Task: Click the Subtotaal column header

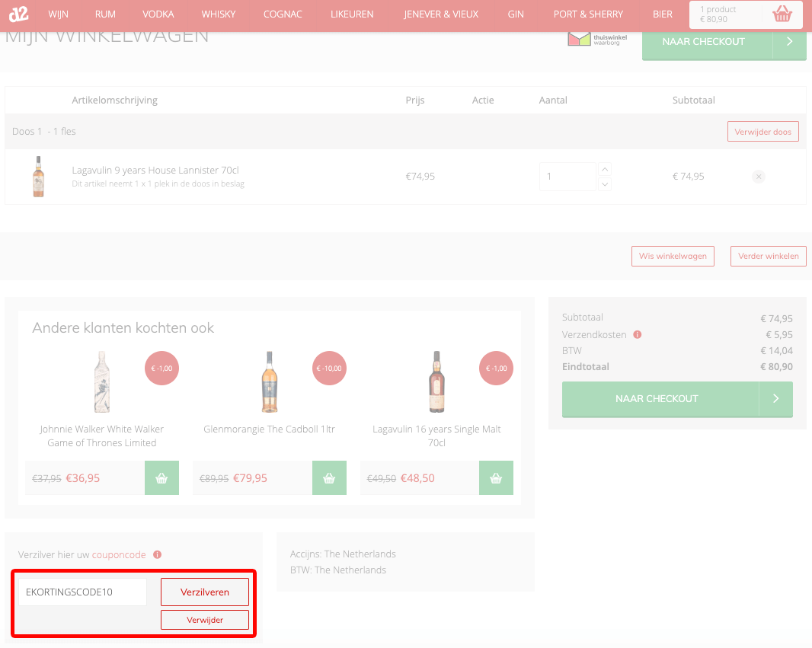Action: (693, 101)
